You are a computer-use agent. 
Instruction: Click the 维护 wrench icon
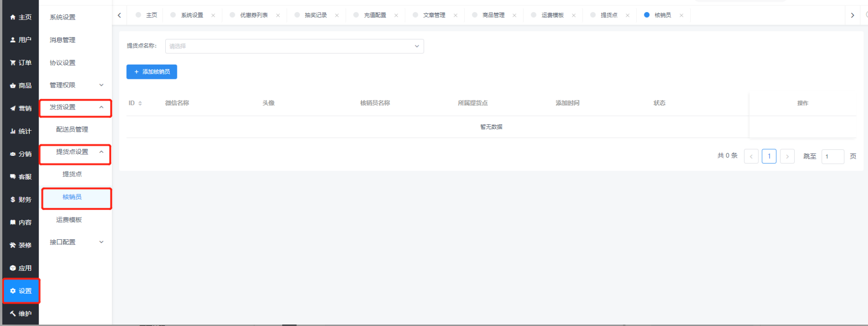point(13,313)
